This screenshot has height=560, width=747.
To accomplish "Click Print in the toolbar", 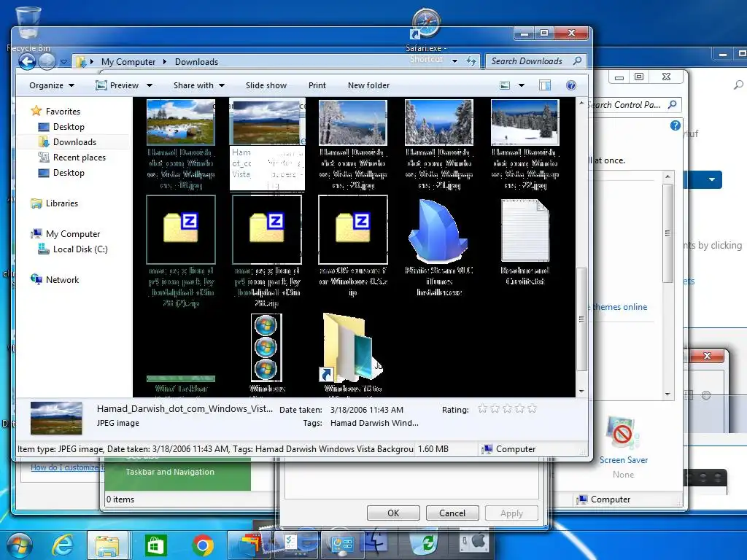I will [317, 85].
